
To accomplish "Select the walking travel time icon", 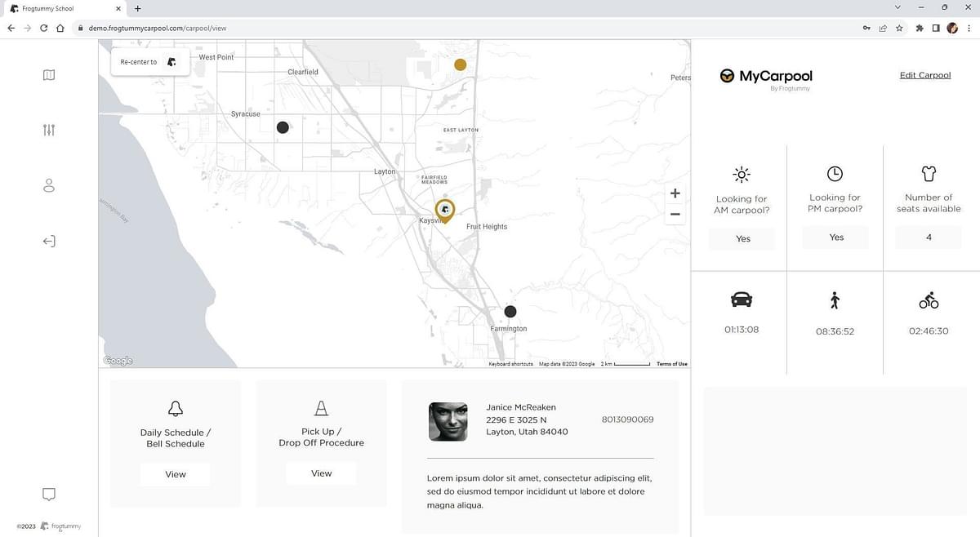I will coord(834,300).
